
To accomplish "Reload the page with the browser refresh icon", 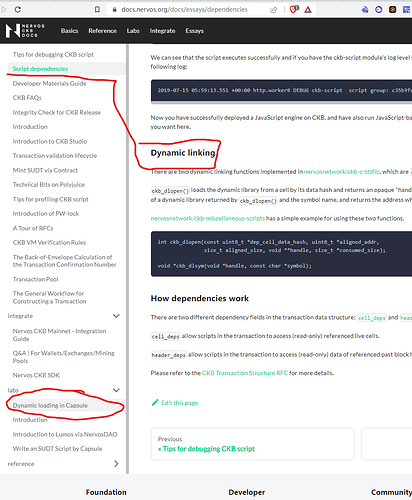I will pos(18,9).
